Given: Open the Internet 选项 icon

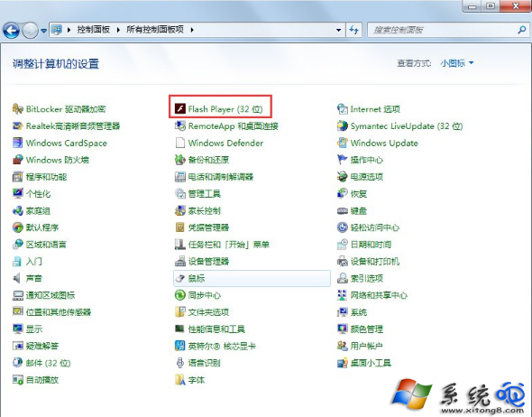Looking at the screenshot, I should [x=343, y=108].
